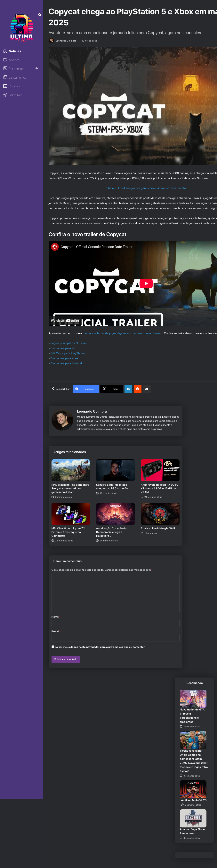Screen dimensions: 217x868
Task: Share via the LinkedIn icon
Action: coord(128,389)
